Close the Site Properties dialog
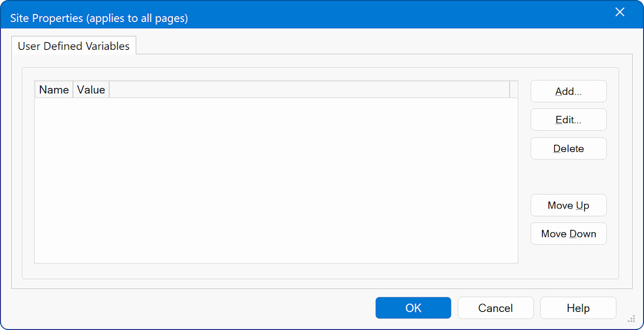 click(619, 13)
